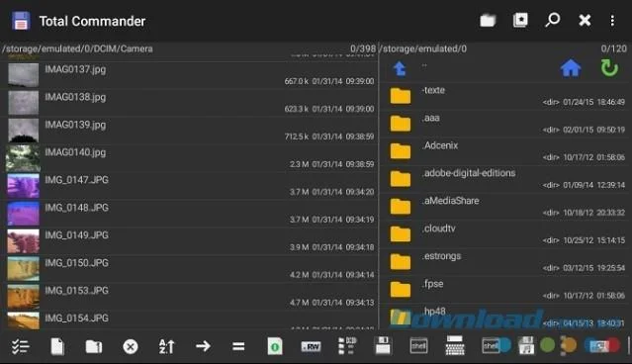
Task: Tap the X exit icon in top bar
Action: point(585,20)
